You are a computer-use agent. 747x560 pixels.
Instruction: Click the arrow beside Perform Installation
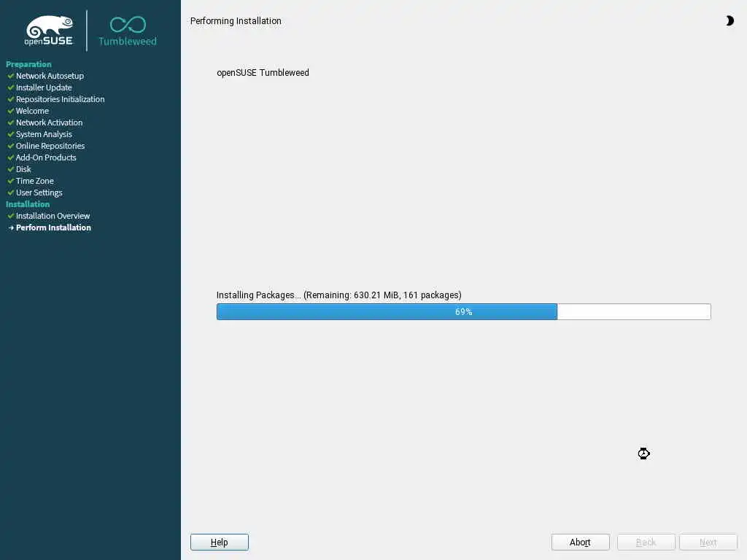tap(11, 227)
